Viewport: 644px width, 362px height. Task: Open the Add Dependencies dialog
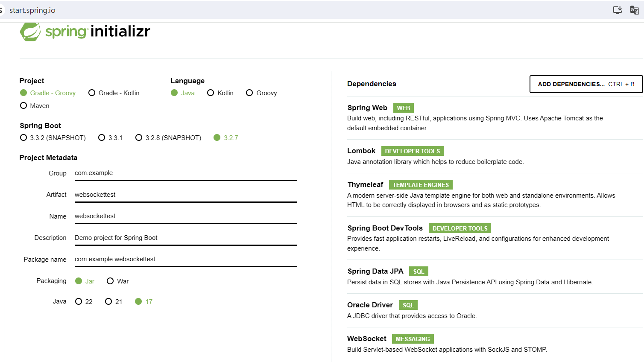point(586,84)
